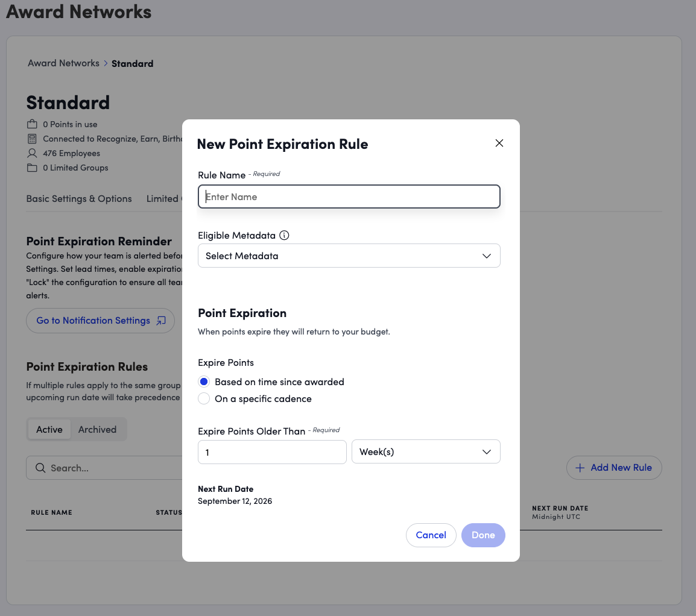Go to Award Networks breadcrumb link

pyautogui.click(x=63, y=63)
